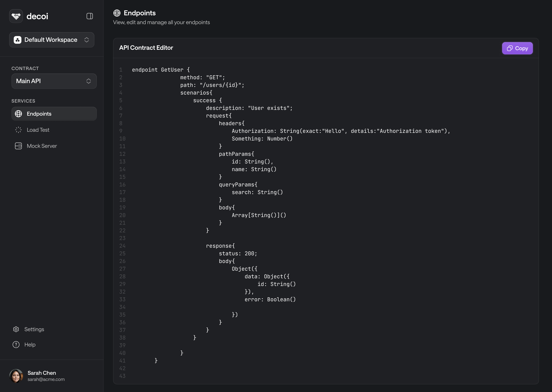Open the Main API contract dropdown
The height and width of the screenshot is (392, 552).
click(x=54, y=81)
